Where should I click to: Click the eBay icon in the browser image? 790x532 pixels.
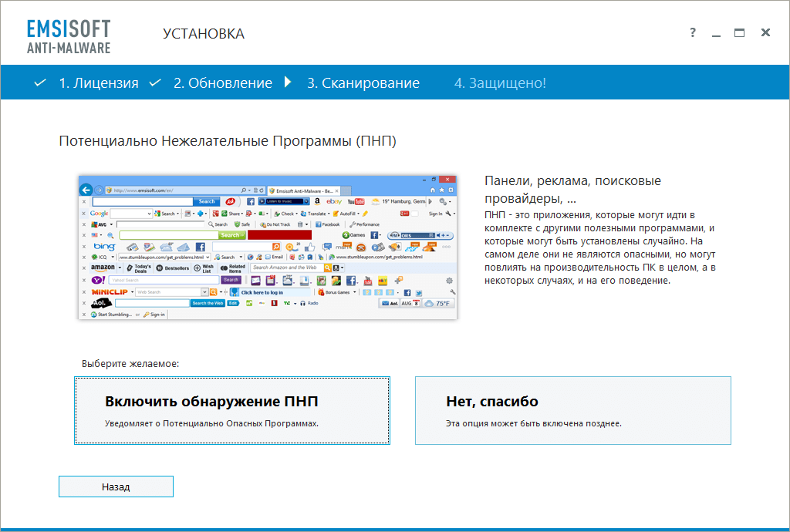pos(333,201)
